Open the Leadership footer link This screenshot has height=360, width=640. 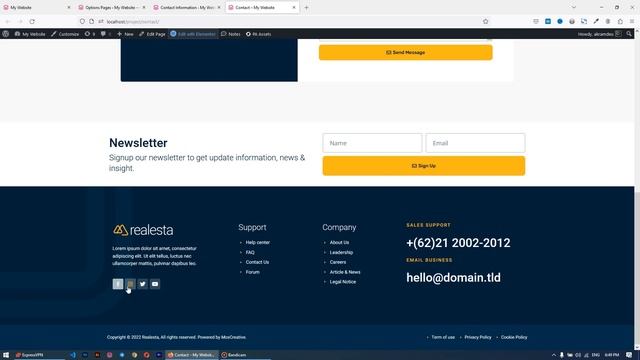pyautogui.click(x=341, y=252)
